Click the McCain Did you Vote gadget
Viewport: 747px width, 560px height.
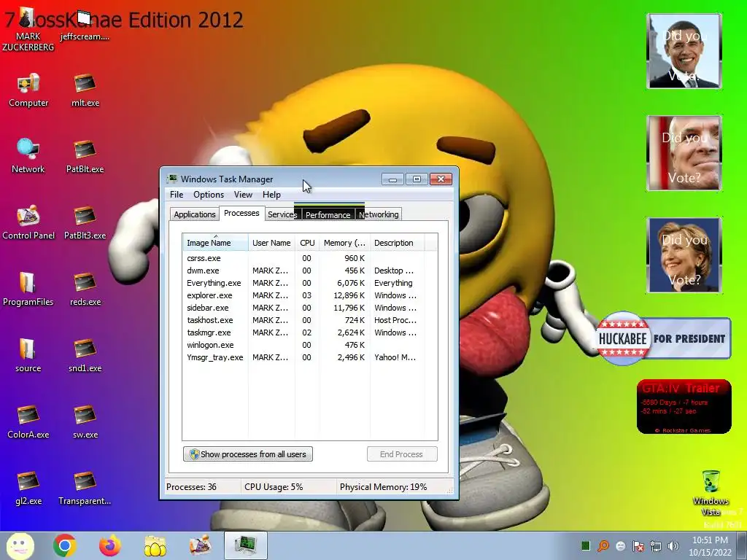pyautogui.click(x=684, y=153)
